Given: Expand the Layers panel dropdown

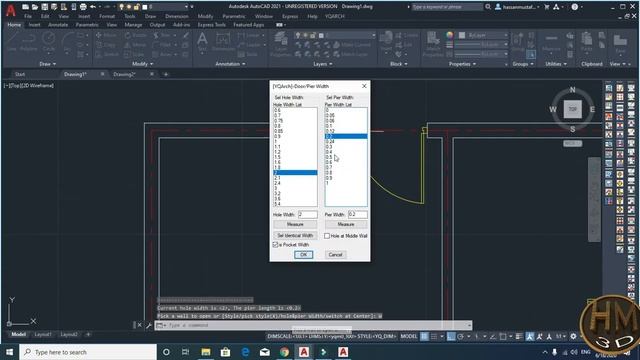Looking at the screenshot, I should point(322,64).
